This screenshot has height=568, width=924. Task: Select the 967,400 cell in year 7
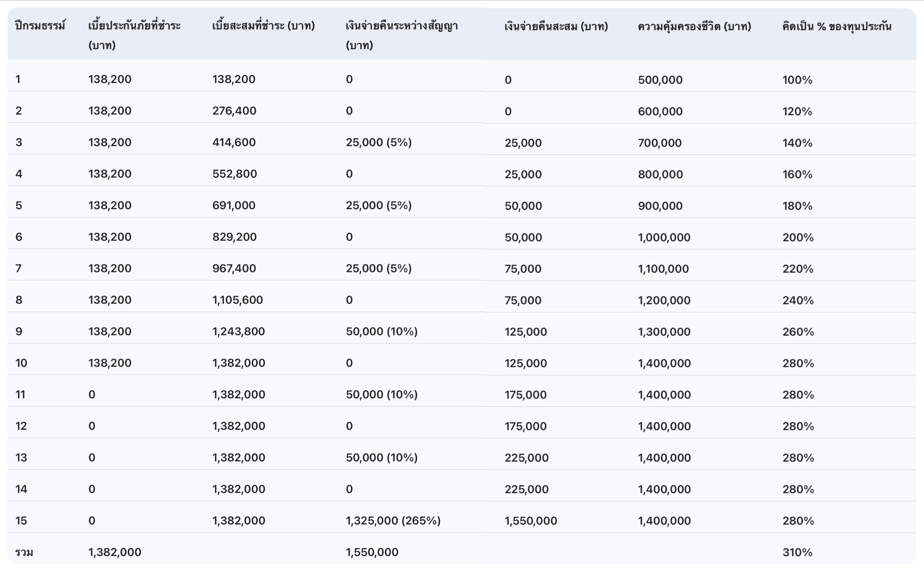234,269
